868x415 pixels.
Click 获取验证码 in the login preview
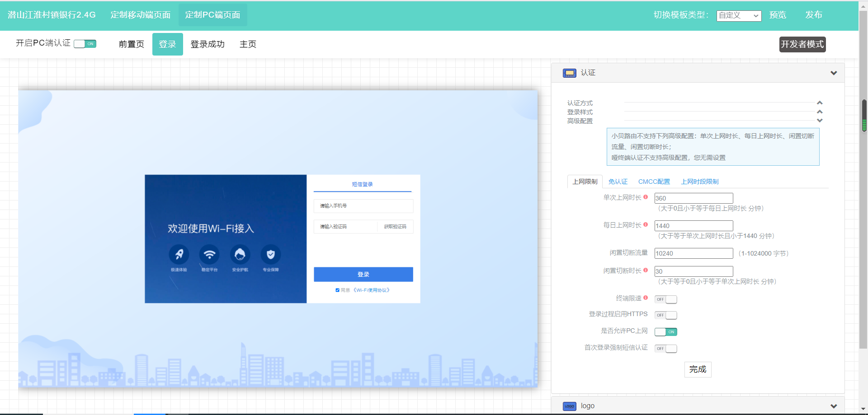[x=395, y=227]
